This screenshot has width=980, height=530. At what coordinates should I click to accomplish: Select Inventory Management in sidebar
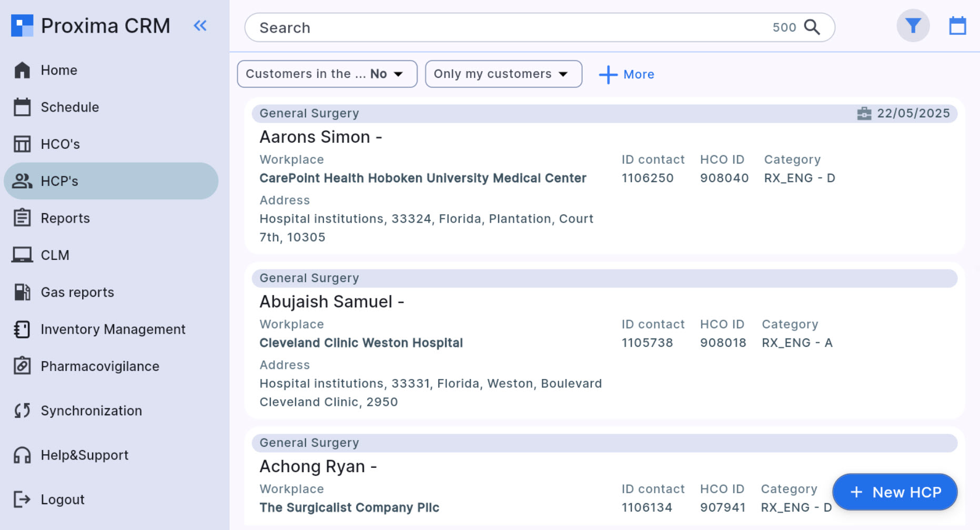(x=113, y=329)
